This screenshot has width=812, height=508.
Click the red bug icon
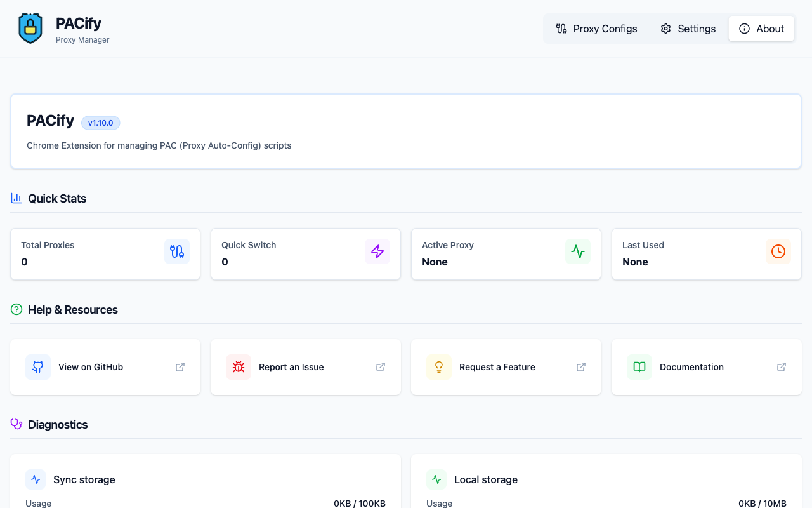point(239,367)
